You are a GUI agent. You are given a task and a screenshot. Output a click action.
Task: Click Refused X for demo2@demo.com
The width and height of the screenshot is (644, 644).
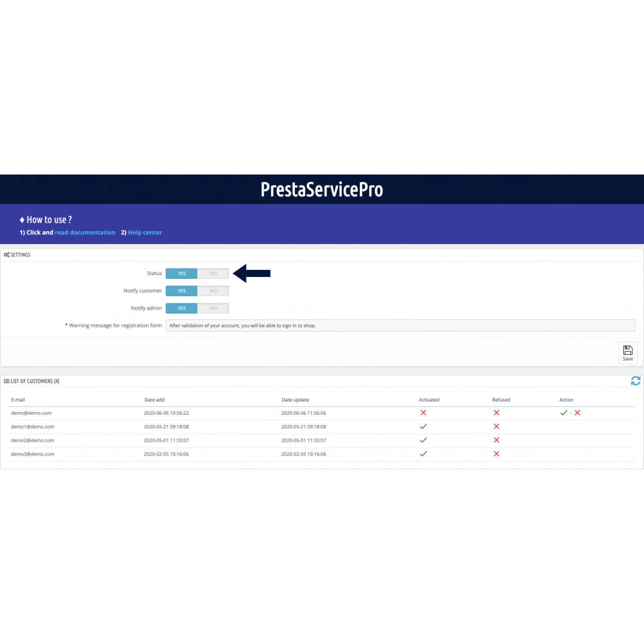[x=496, y=440]
